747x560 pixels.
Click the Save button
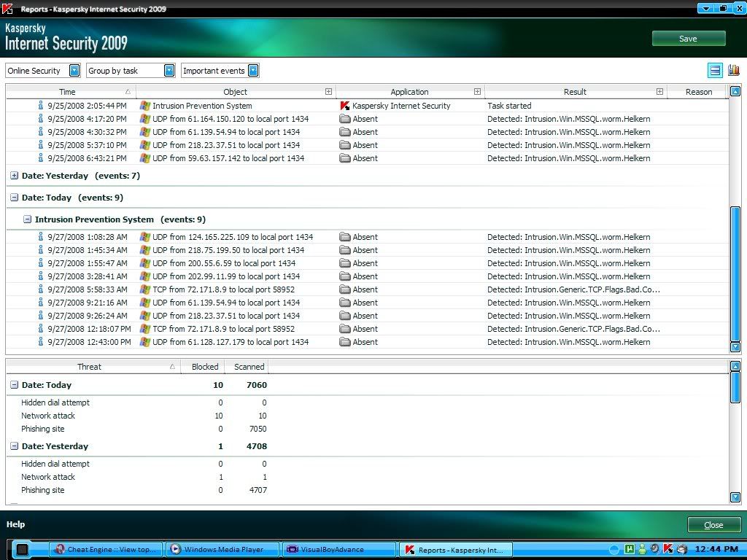(689, 39)
